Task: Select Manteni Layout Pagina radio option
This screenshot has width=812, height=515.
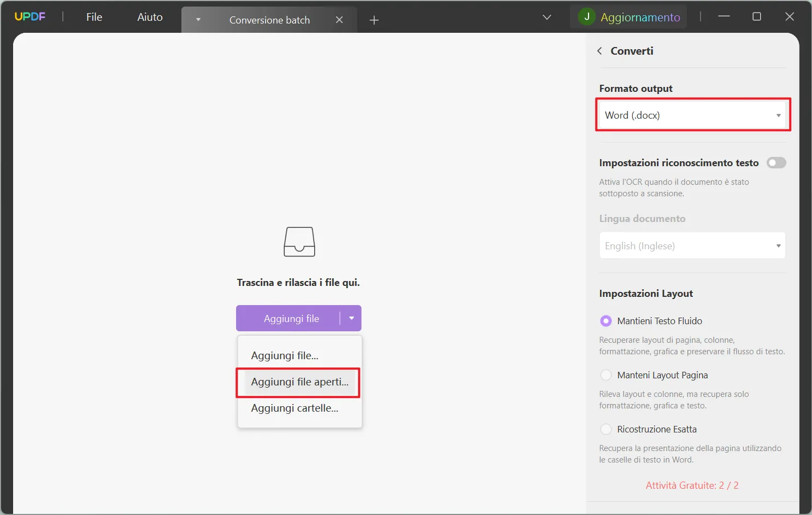Action: pyautogui.click(x=605, y=375)
